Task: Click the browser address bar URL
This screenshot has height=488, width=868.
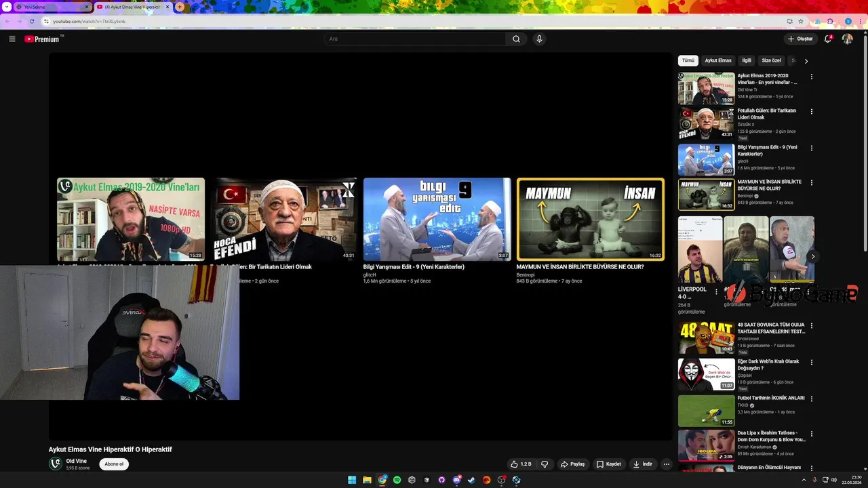Action: (x=89, y=21)
